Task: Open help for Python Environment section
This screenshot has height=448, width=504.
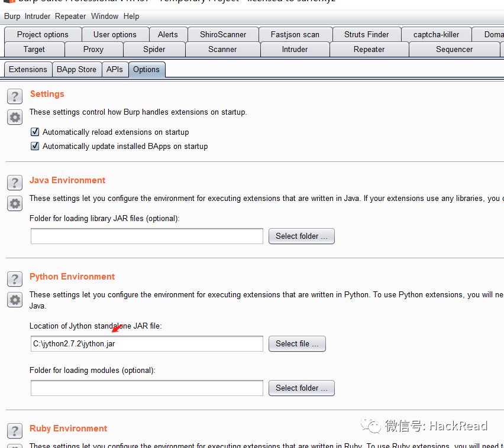Action: tap(15, 279)
